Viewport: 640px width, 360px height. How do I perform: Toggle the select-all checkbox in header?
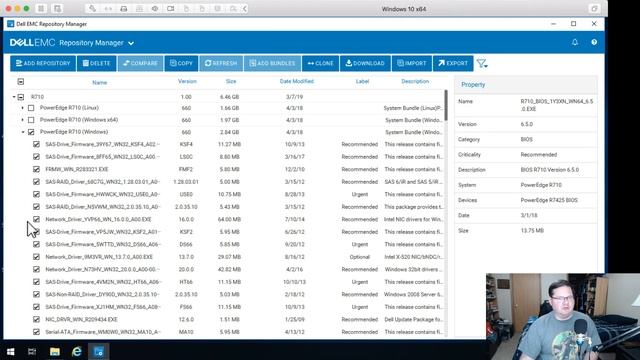21,82
